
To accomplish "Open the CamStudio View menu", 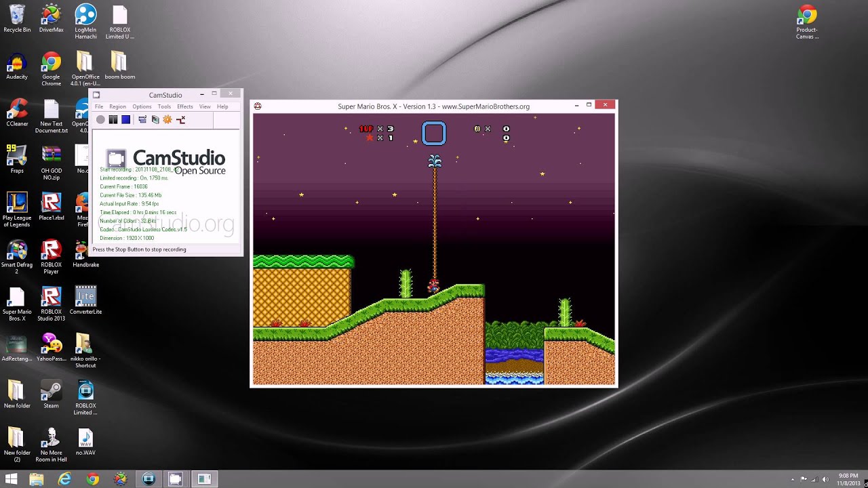I will [205, 106].
